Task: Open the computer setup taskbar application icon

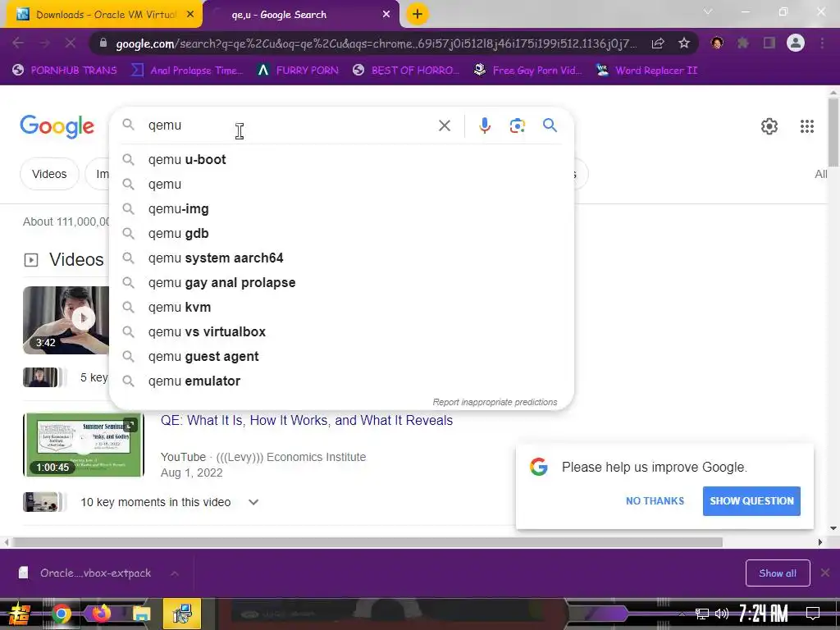Action: 182,614
